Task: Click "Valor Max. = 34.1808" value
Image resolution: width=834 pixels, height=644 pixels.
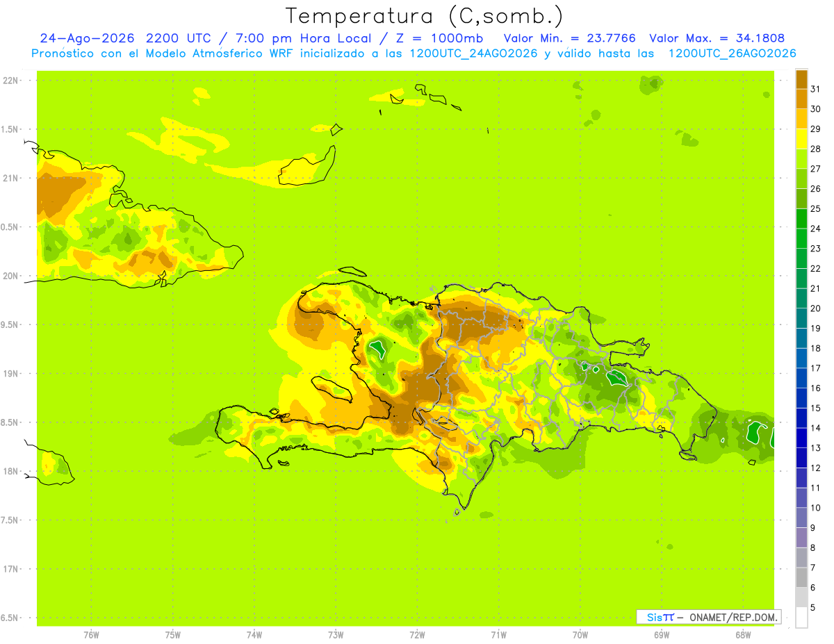Action: tap(717, 38)
